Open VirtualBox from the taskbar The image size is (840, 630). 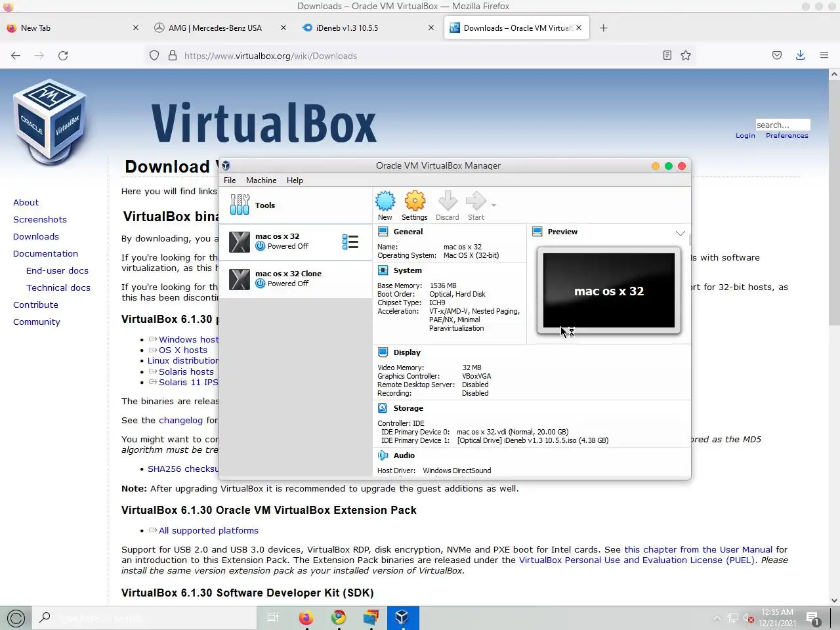coord(402,618)
